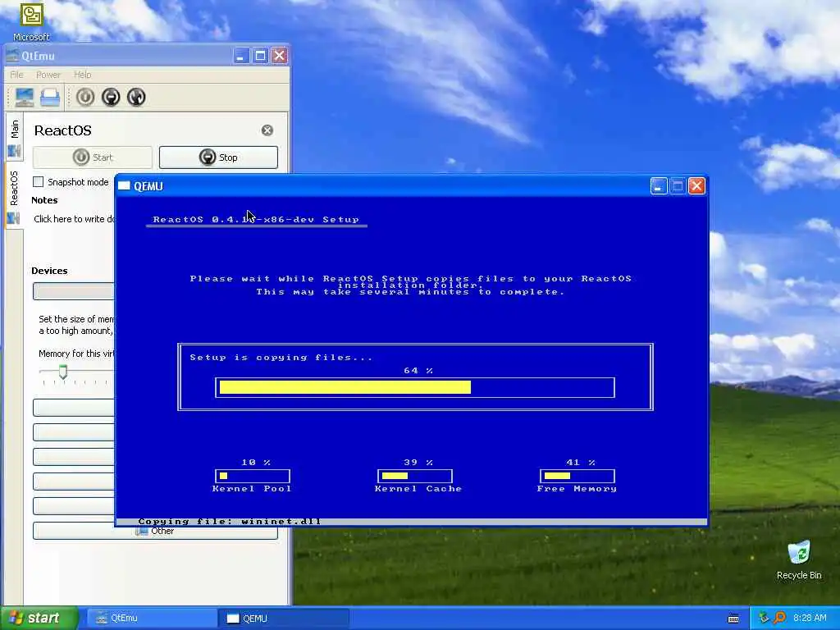Click the restart machine icon in QtEmu toolbar

(x=136, y=97)
